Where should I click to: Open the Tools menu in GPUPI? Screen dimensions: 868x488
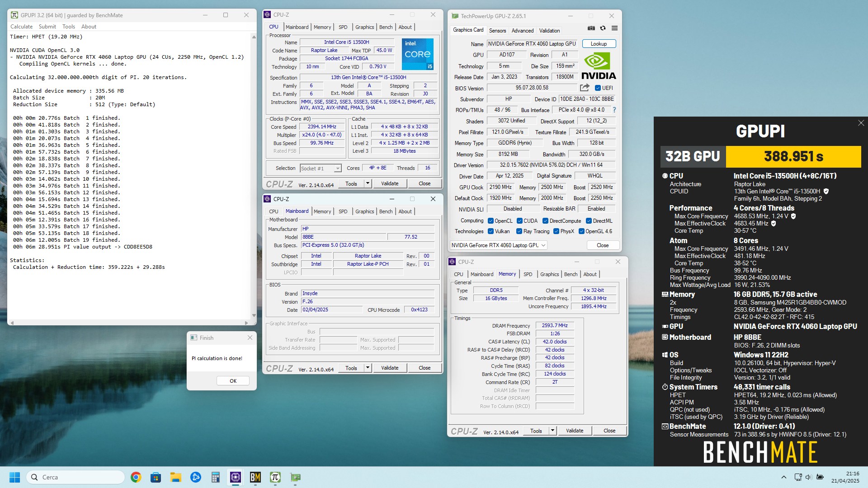pos(69,27)
